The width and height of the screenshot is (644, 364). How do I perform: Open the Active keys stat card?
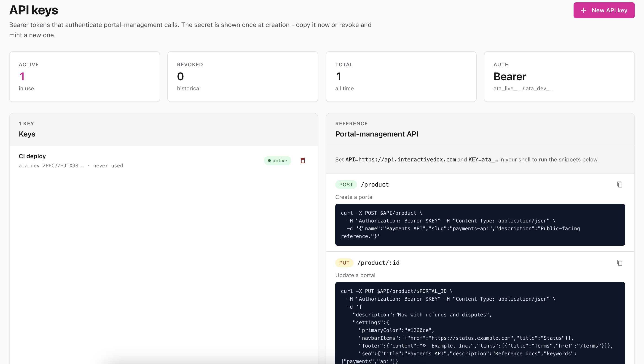84,77
